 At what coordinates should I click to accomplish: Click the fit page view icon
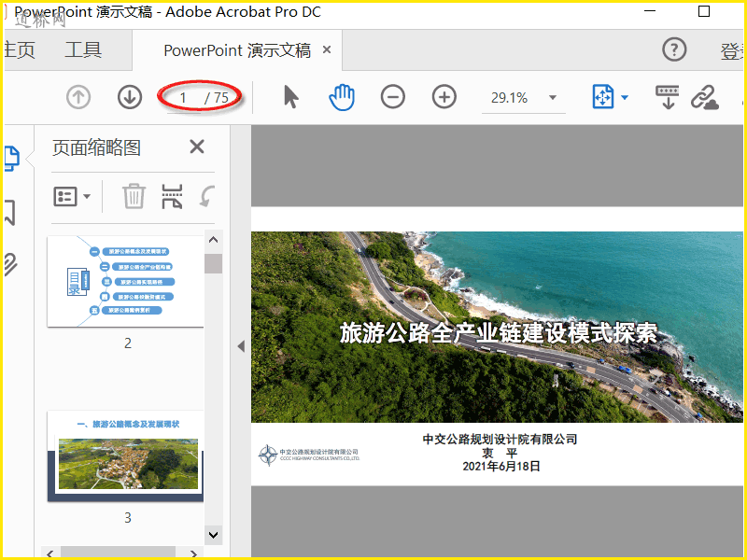(603, 97)
